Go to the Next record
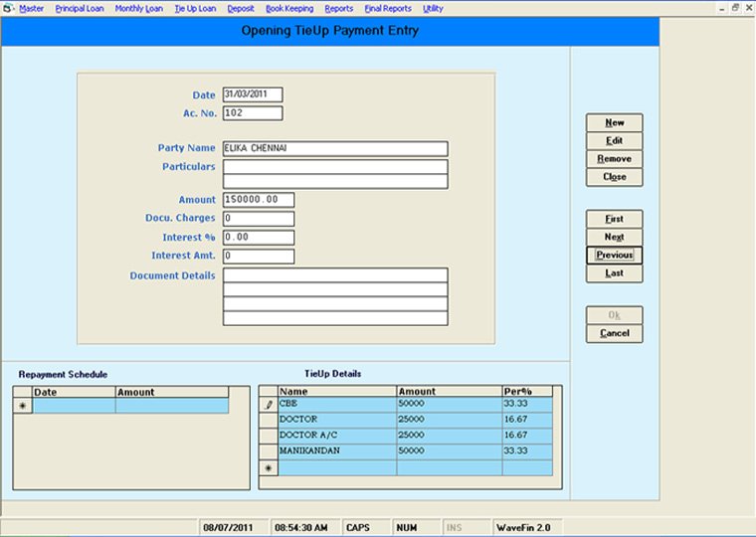The width and height of the screenshot is (756, 537). pyautogui.click(x=614, y=237)
